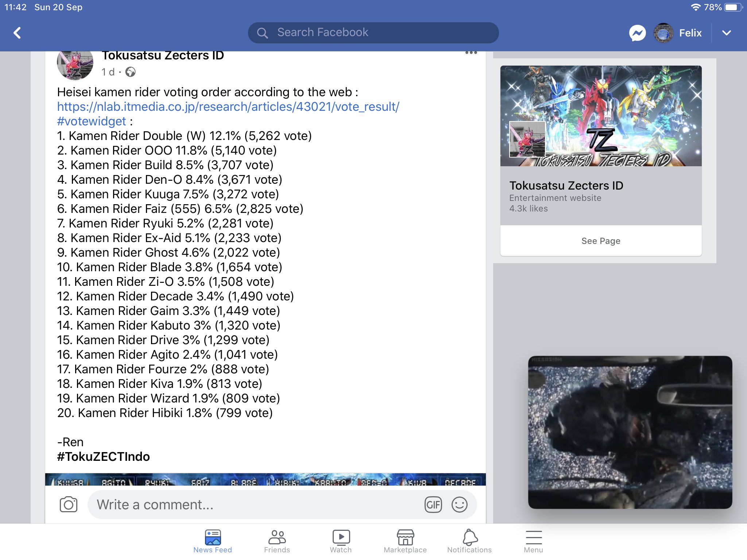Click the Write a comment field
The height and width of the screenshot is (560, 747).
click(255, 505)
